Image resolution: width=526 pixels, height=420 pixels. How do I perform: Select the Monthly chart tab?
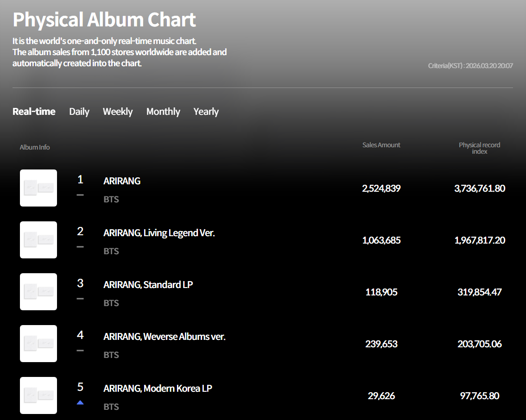[163, 112]
